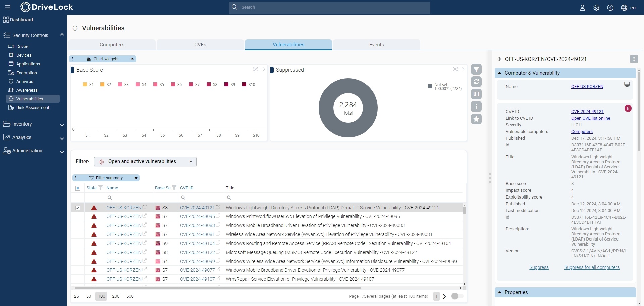Switch to the Events tab
The width and height of the screenshot is (644, 306).
point(377,45)
